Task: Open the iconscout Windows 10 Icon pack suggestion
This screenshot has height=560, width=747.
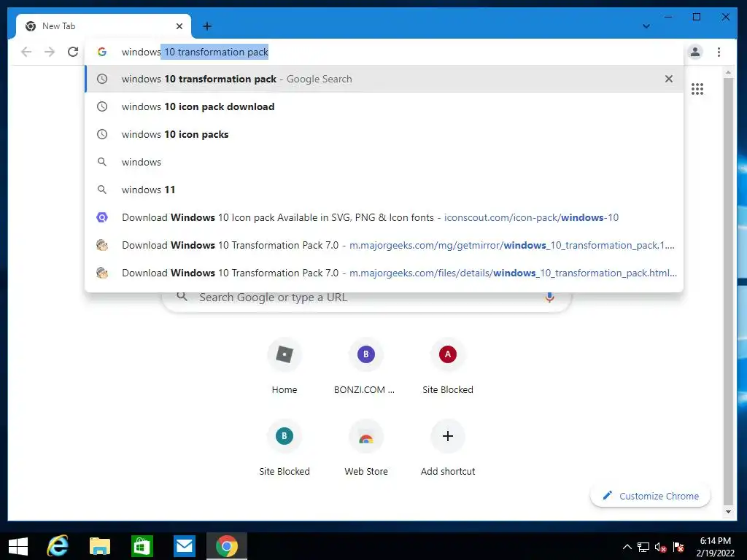Action: click(384, 217)
